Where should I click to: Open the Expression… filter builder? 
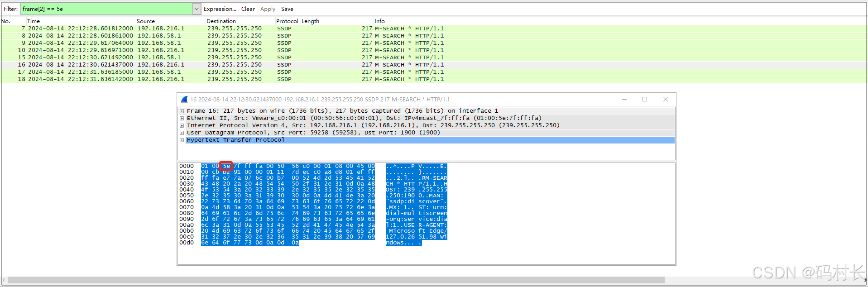pos(220,9)
